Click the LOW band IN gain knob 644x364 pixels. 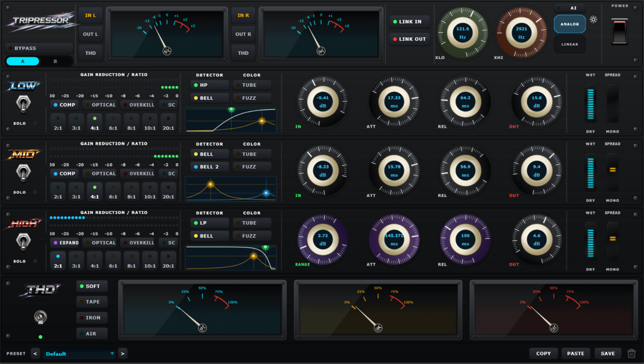pyautogui.click(x=322, y=102)
